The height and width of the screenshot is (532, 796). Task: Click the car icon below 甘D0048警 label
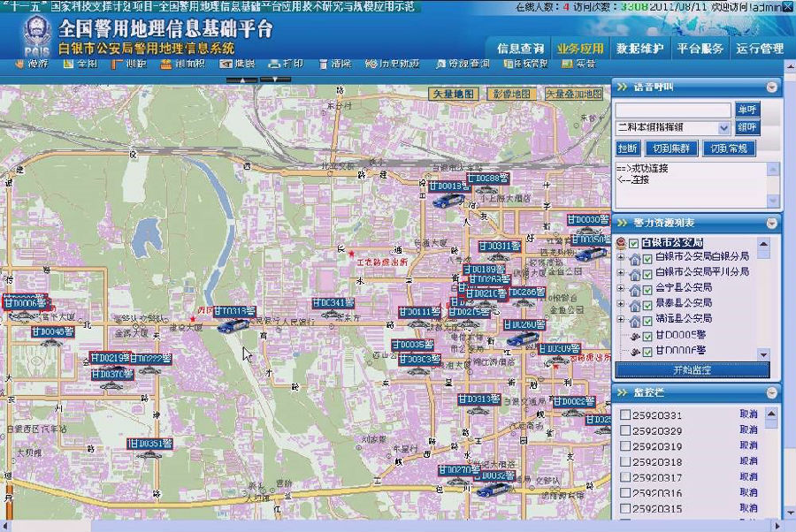tap(50, 344)
